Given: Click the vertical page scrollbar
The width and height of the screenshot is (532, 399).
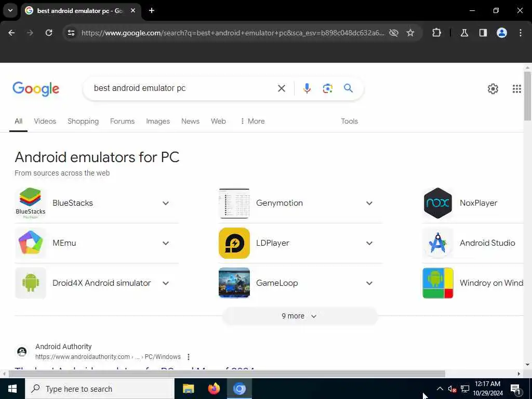Looking at the screenshot, I should click(527, 96).
